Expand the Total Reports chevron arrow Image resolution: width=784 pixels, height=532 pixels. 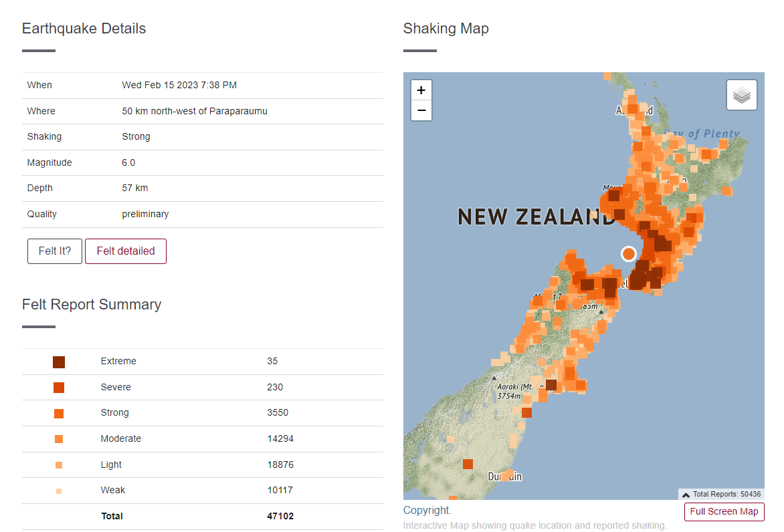click(686, 495)
